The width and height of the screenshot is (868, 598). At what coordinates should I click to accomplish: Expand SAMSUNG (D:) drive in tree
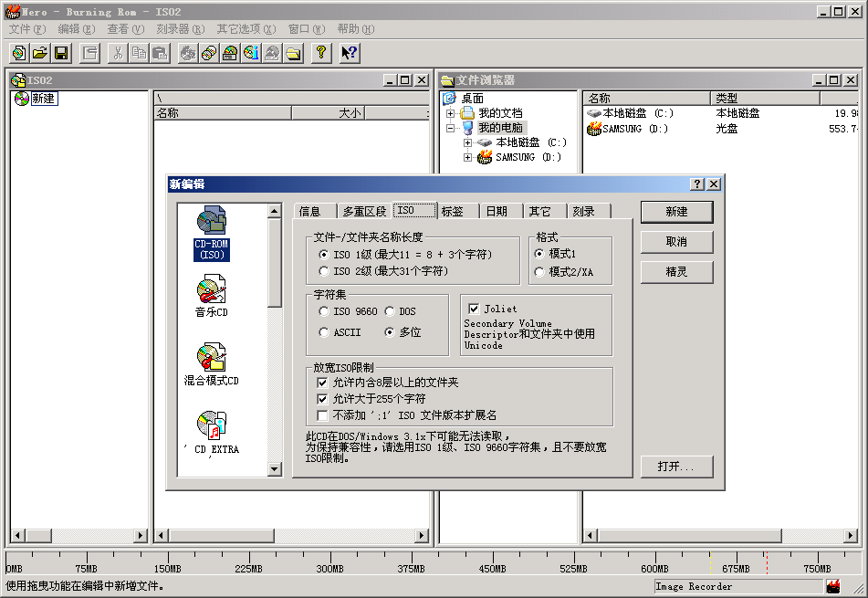click(x=467, y=157)
